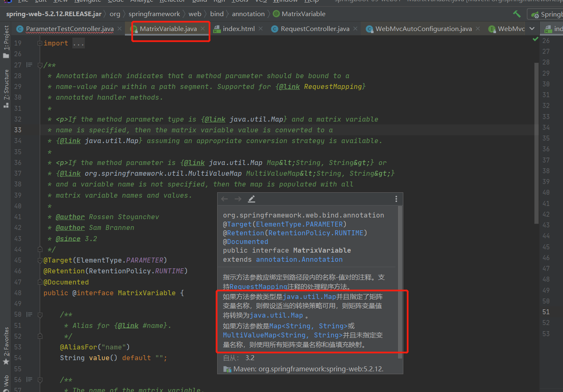Follow the annotation.Annotation link in popup
The height and width of the screenshot is (392, 563).
coord(299,259)
